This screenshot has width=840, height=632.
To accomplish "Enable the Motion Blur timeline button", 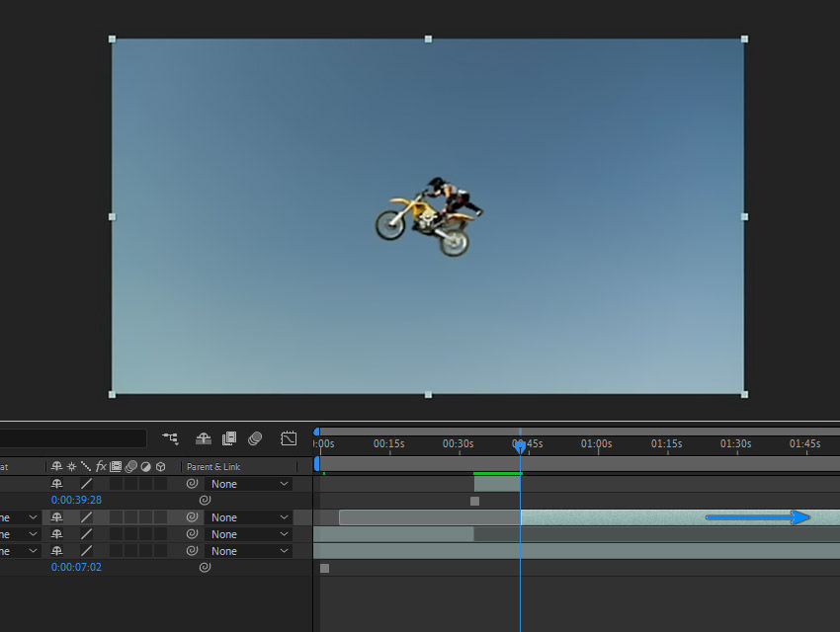I will 255,438.
